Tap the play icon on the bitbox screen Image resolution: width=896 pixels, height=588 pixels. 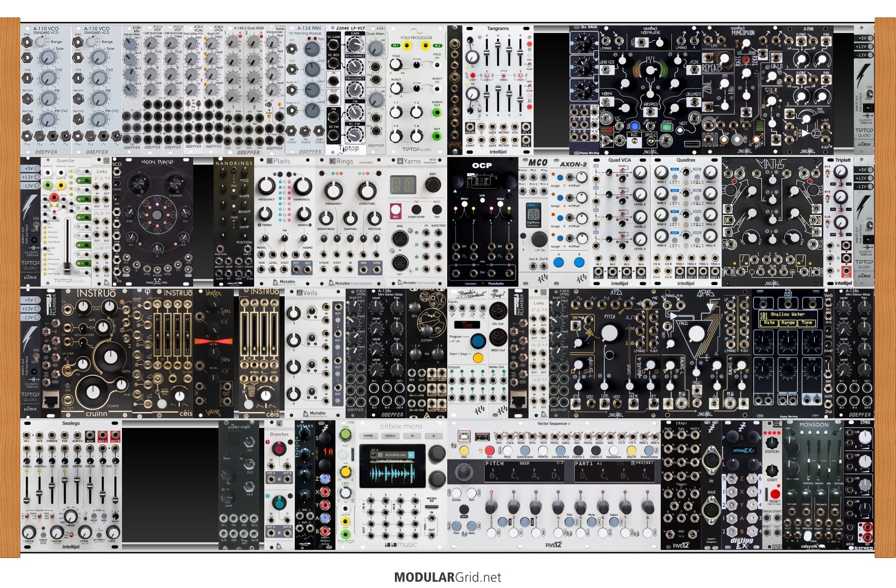click(x=411, y=455)
